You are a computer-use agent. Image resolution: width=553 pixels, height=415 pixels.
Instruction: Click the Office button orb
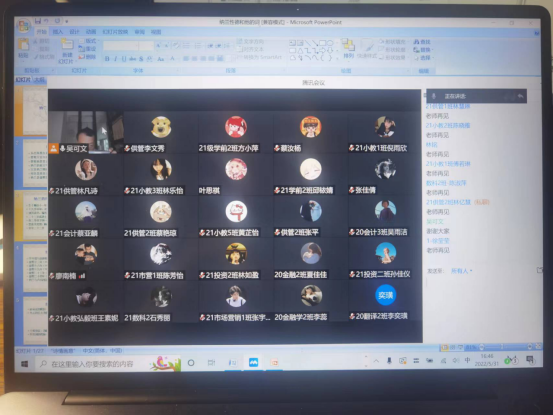tap(24, 25)
